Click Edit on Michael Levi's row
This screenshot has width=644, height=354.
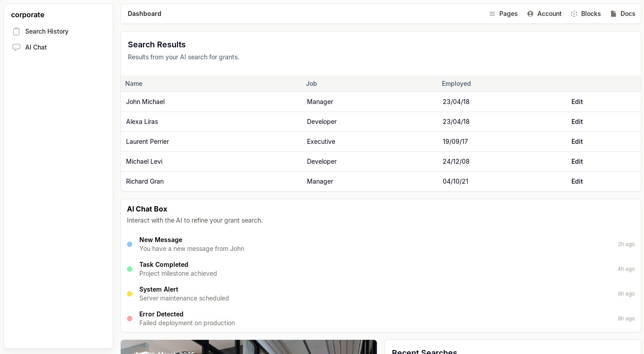577,162
